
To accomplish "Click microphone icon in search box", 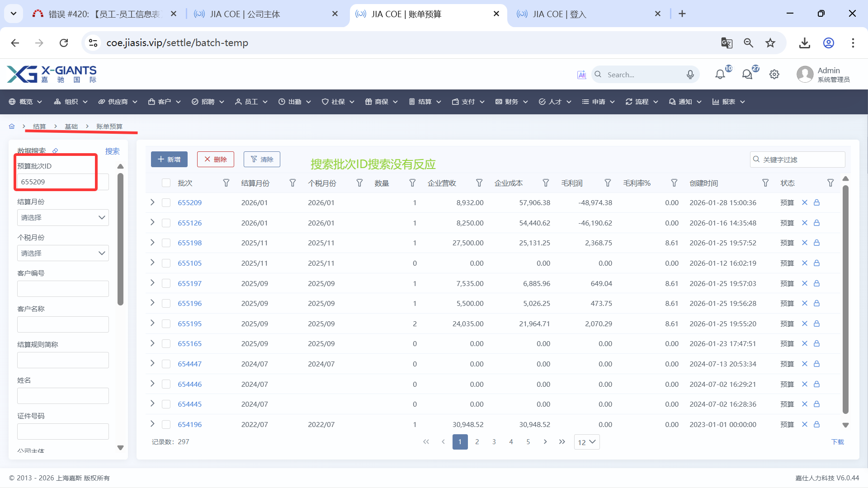I will click(x=690, y=75).
